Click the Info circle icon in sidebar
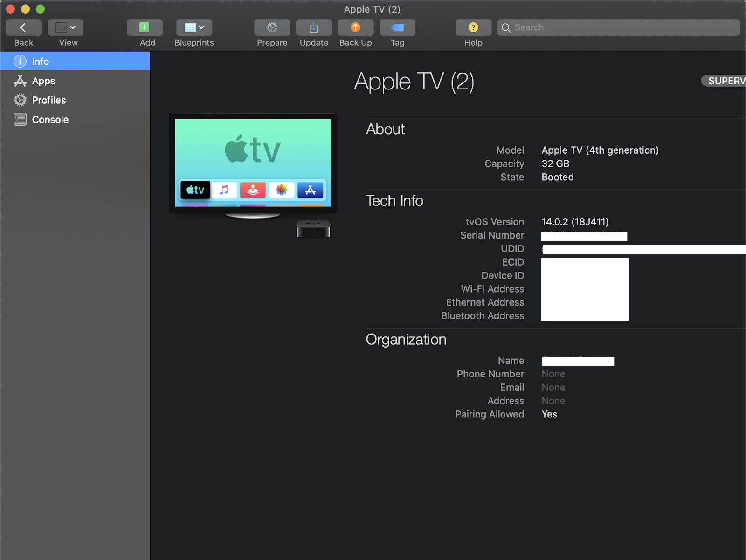This screenshot has width=746, height=560. [x=20, y=61]
